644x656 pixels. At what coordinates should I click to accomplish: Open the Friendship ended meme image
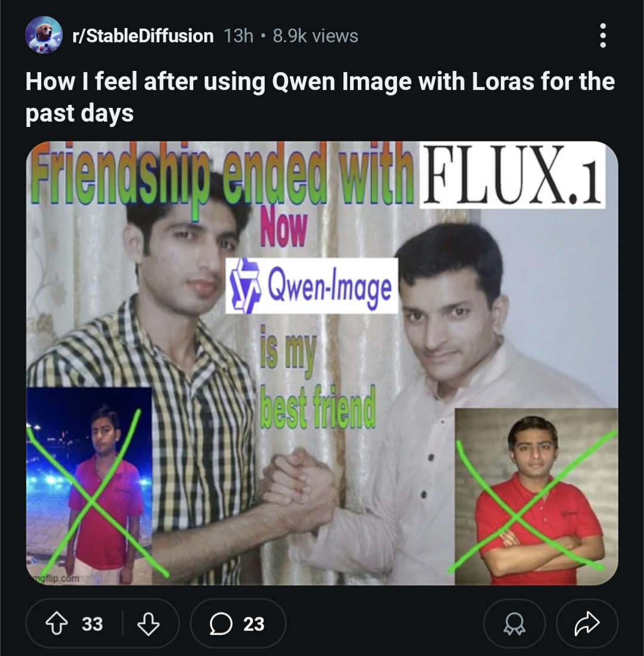tap(322, 363)
